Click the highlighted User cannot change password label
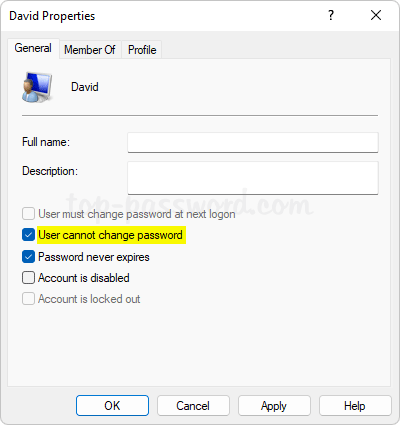The width and height of the screenshot is (400, 425). (x=111, y=235)
